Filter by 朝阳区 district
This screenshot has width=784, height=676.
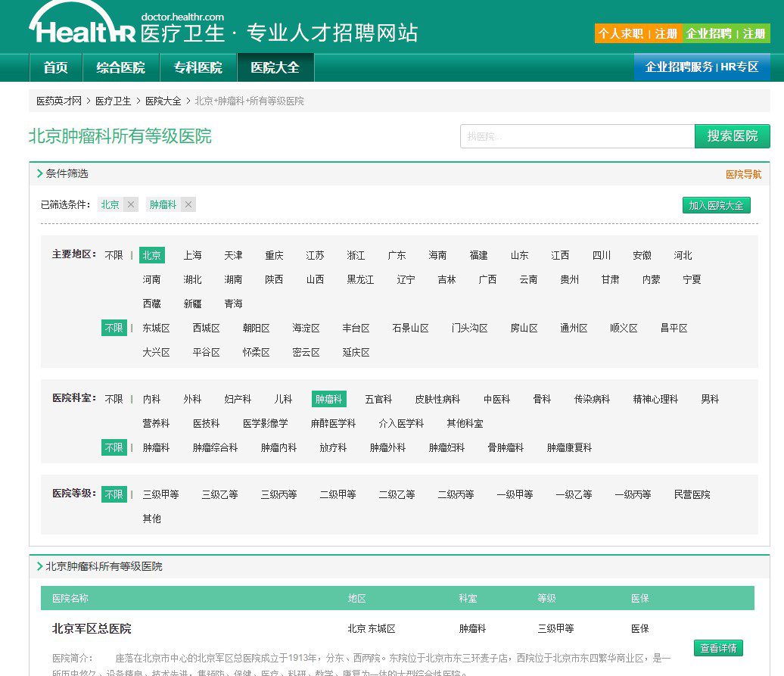coord(257,328)
